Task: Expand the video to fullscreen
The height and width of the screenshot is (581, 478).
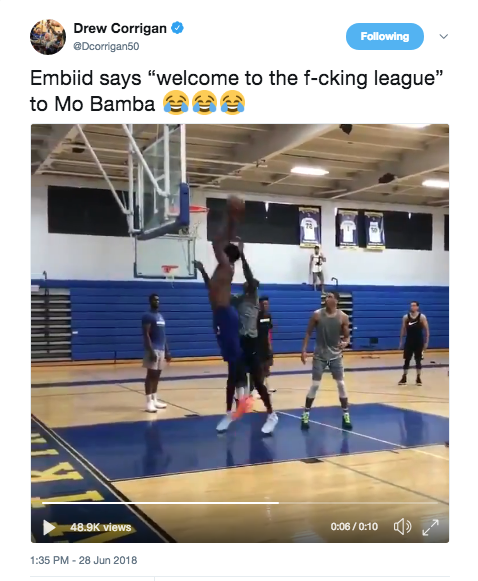Action: [x=431, y=527]
